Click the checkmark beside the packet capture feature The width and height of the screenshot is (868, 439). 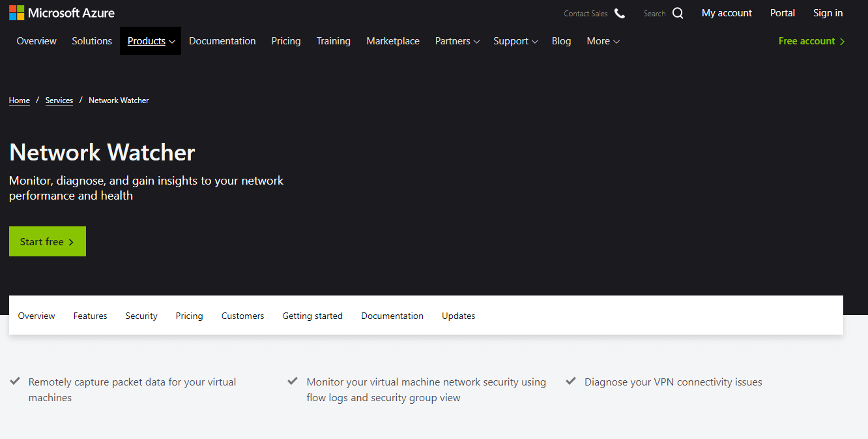(x=14, y=381)
